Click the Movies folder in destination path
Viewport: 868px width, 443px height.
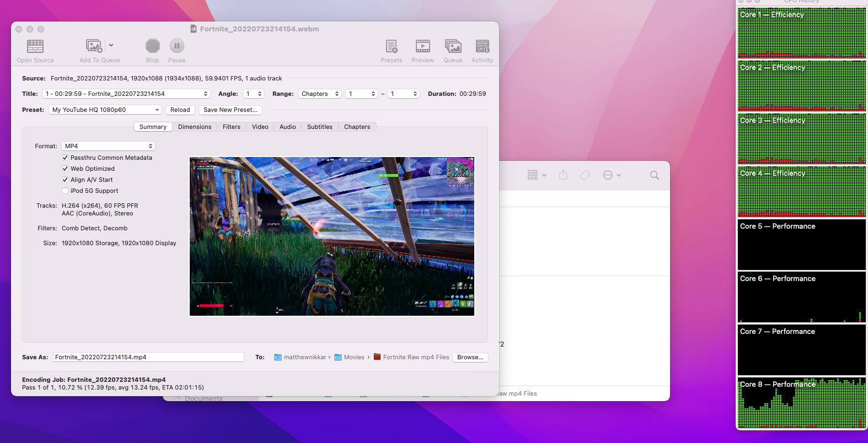(350, 357)
